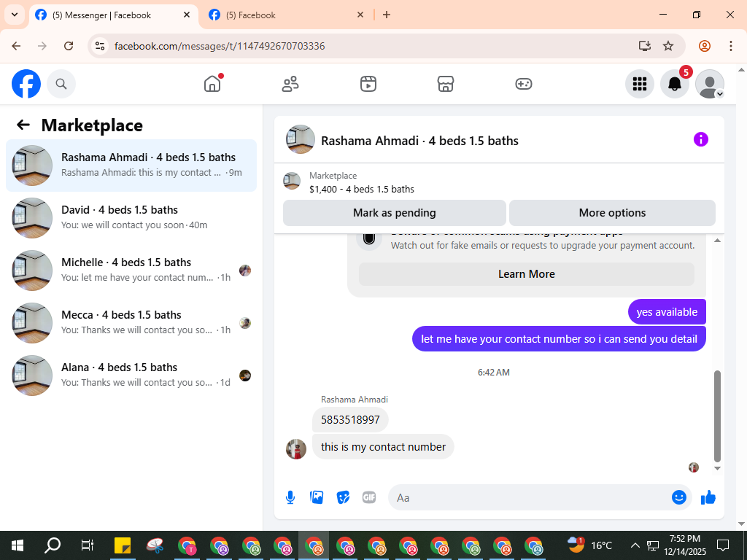
Task: Click the attach photo icon
Action: coord(317,497)
